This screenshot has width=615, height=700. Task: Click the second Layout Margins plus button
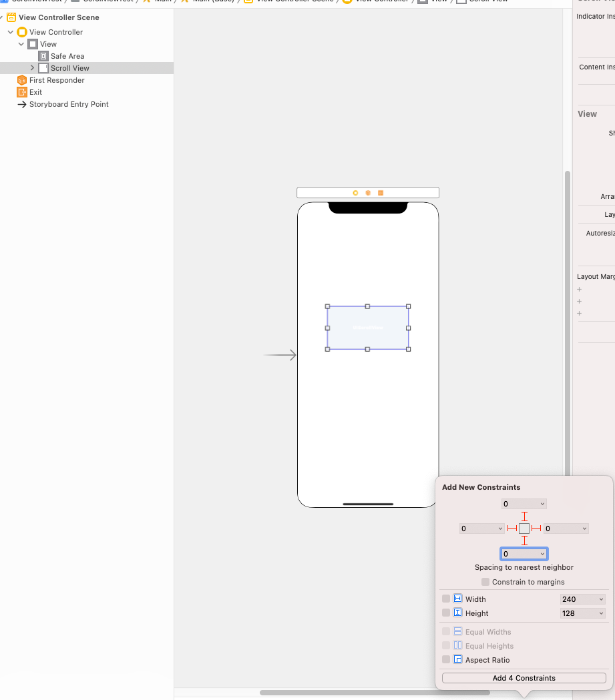[579, 302]
